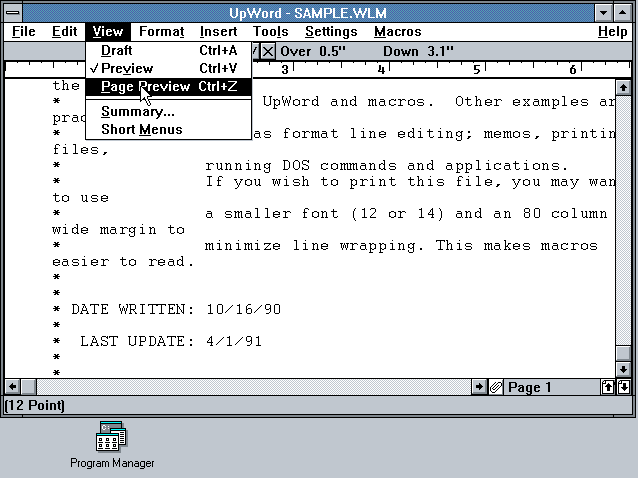Click the UpWord - SAMPLE.WLM title bar

click(x=308, y=13)
